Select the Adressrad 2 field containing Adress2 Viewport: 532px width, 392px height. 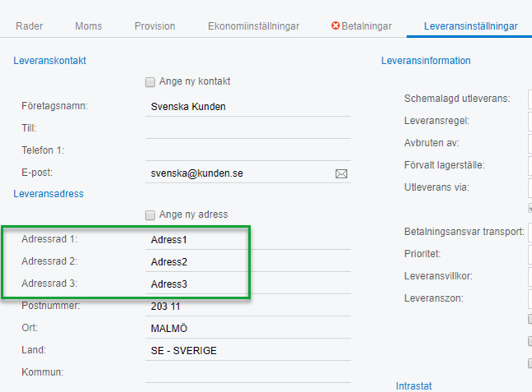[x=247, y=262]
